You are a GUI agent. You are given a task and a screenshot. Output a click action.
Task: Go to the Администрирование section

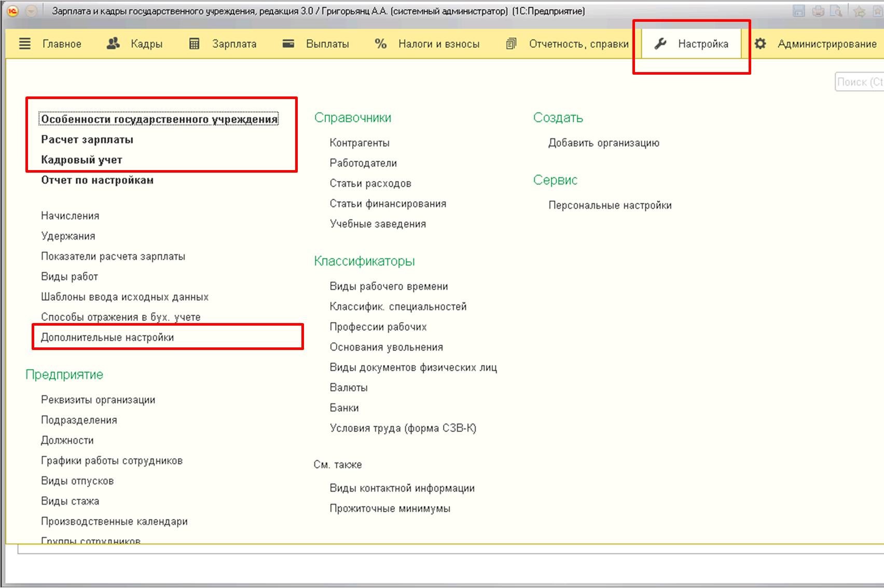[816, 44]
